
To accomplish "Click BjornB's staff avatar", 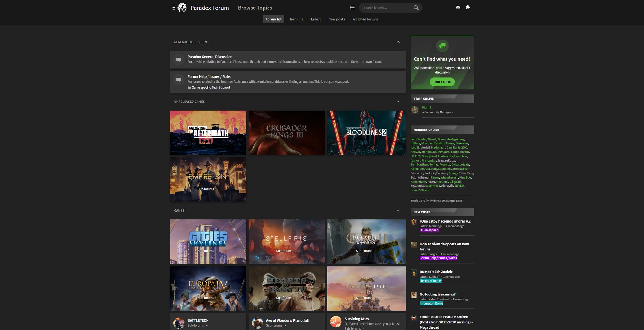I will 415,110.
